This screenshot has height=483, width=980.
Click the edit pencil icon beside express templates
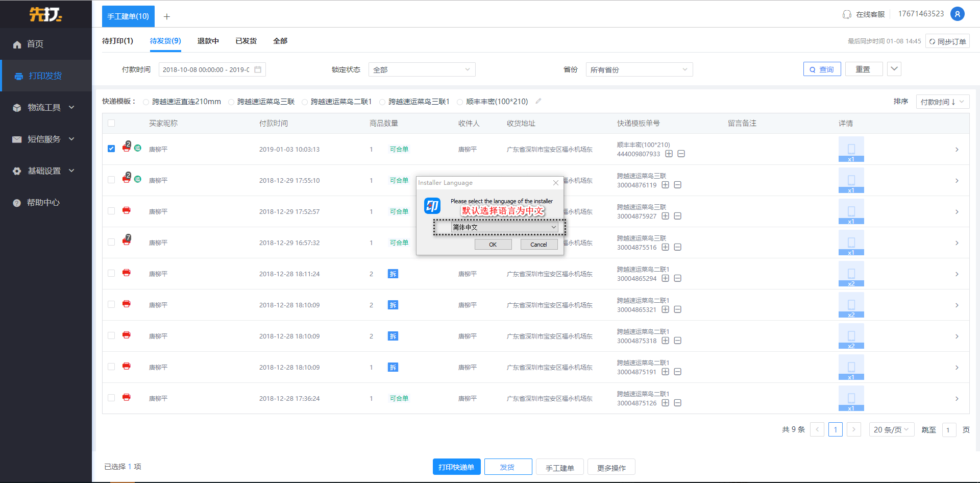click(x=538, y=101)
